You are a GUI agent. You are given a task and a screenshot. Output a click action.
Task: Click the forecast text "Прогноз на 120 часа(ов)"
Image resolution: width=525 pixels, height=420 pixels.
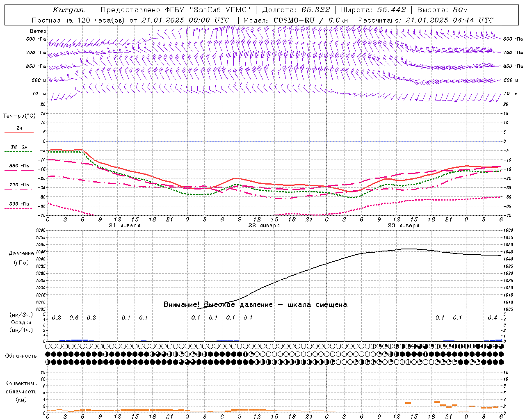pos(79,20)
